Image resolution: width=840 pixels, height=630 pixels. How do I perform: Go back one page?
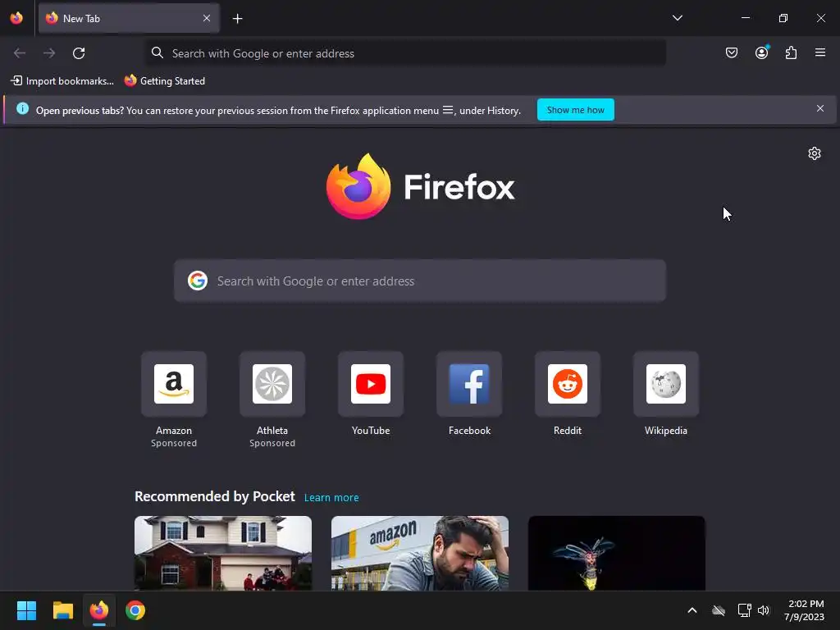[x=20, y=53]
